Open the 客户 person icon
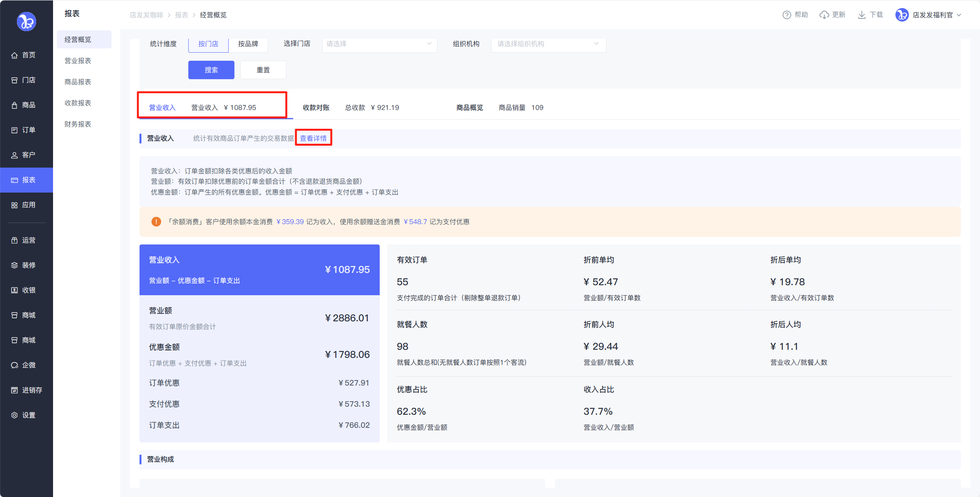 [15, 155]
